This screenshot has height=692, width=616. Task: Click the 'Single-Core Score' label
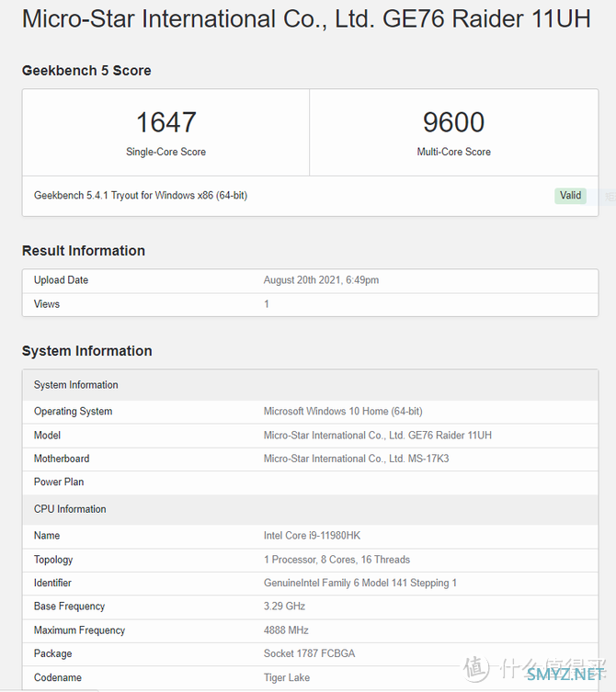point(166,152)
